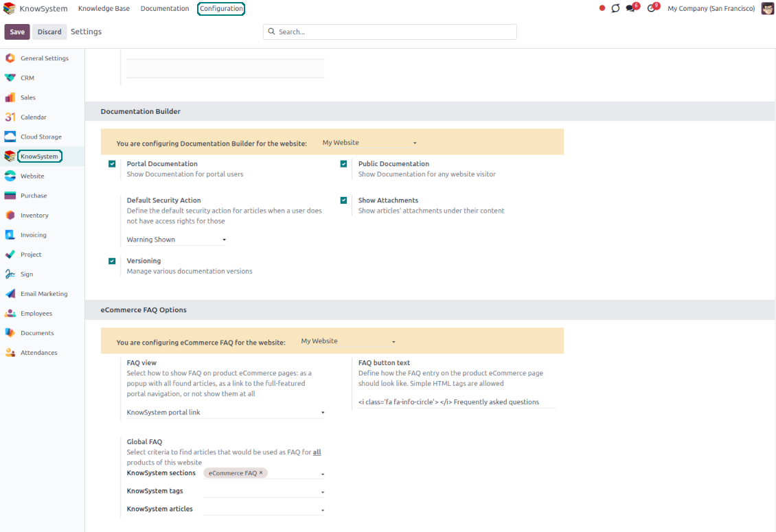This screenshot has height=532, width=776.
Task: Open the messages chat bubble icon
Action: pyautogui.click(x=630, y=8)
